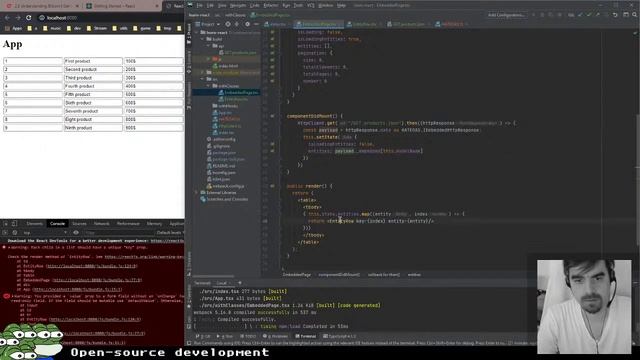Click the browser forward arrow
640x360 pixels.
tap(18, 18)
